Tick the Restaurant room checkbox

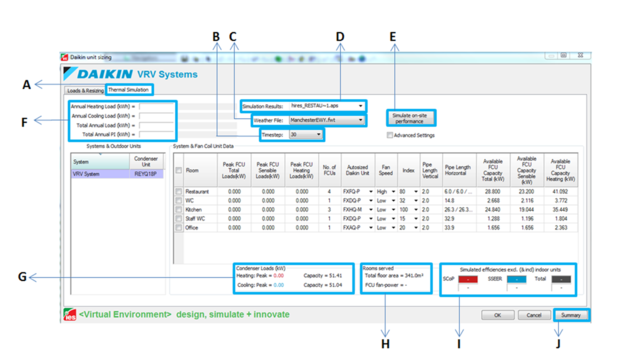click(x=179, y=191)
